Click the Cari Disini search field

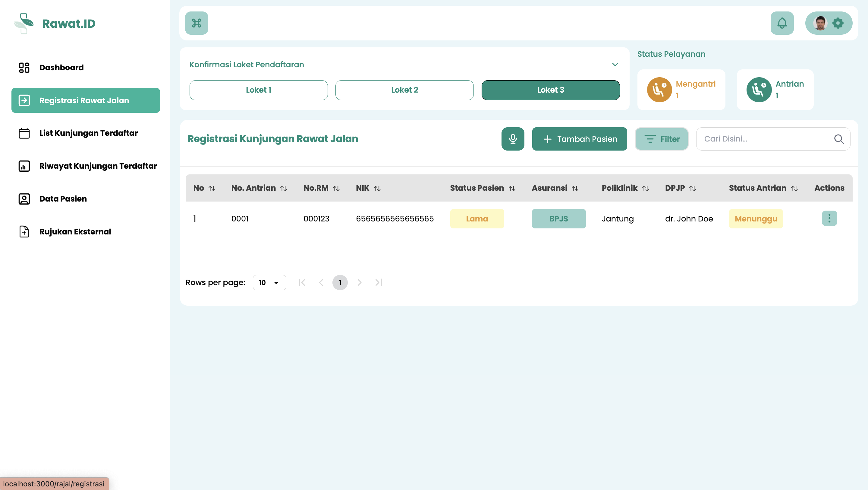(x=765, y=138)
